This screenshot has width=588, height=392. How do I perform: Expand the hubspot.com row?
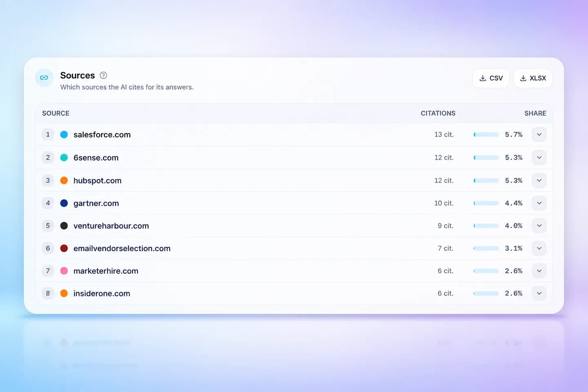tap(539, 180)
